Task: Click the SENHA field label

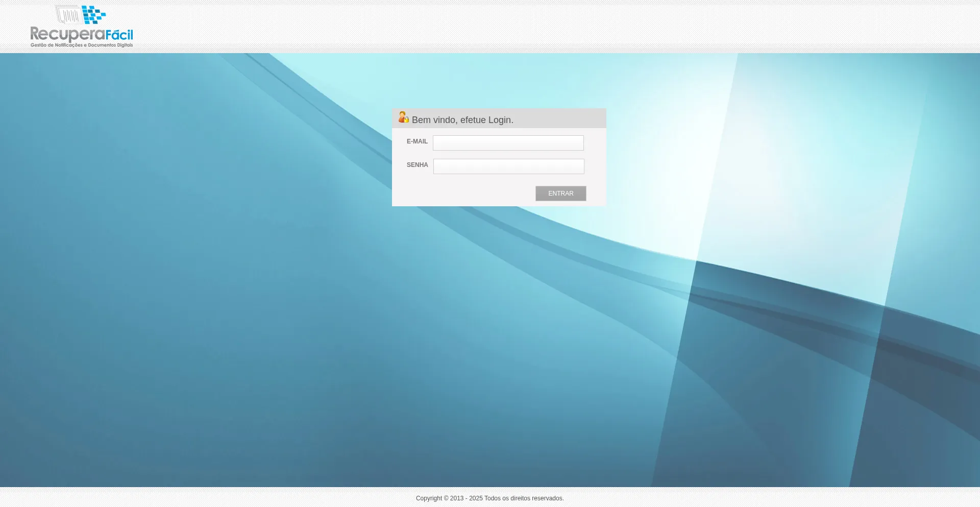Action: 417,165
